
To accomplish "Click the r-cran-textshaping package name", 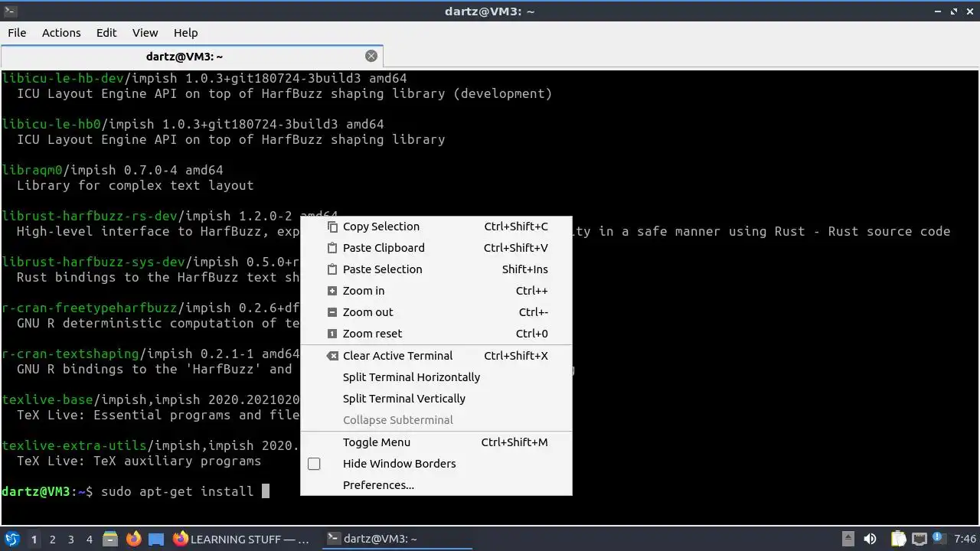I will tap(70, 354).
